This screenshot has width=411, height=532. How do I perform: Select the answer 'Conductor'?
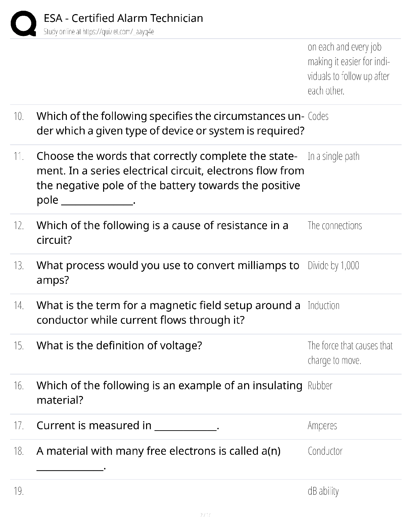point(325,451)
